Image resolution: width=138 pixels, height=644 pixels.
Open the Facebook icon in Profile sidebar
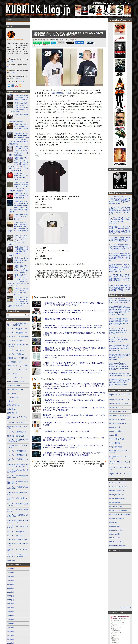13,86
